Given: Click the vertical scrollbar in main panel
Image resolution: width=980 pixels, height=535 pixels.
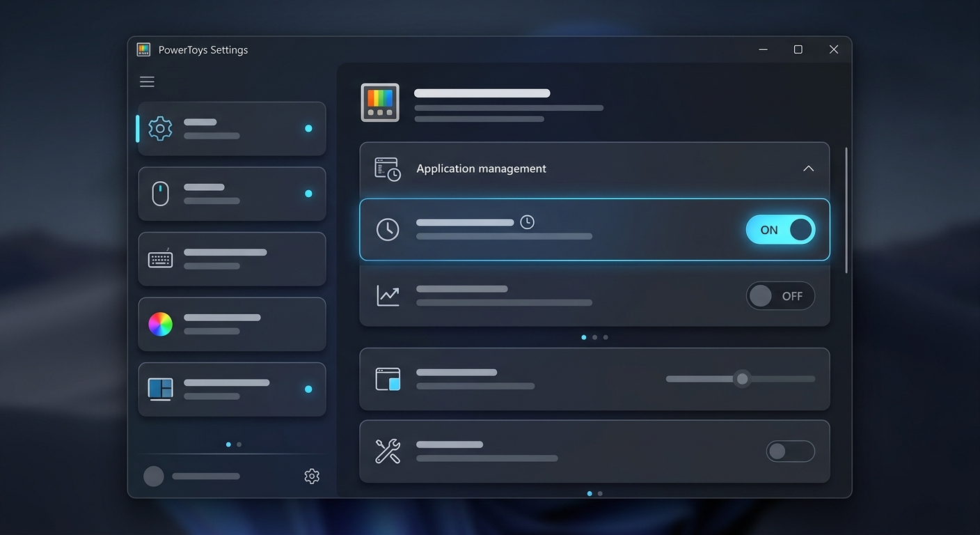Looking at the screenshot, I should 846,210.
